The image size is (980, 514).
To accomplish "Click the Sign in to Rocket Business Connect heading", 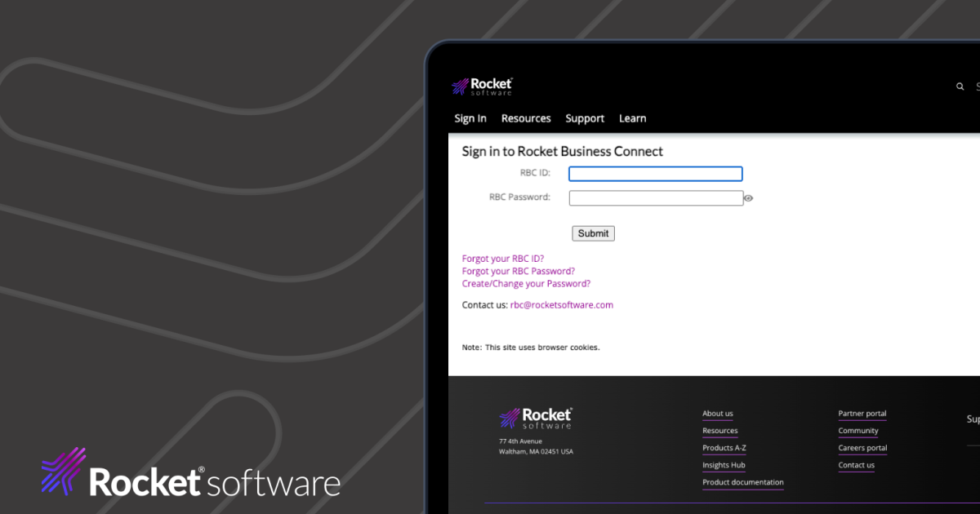I will pos(563,151).
